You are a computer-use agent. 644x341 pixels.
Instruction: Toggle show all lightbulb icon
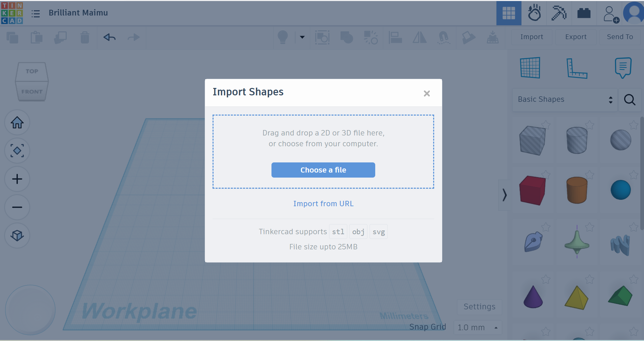(x=283, y=37)
